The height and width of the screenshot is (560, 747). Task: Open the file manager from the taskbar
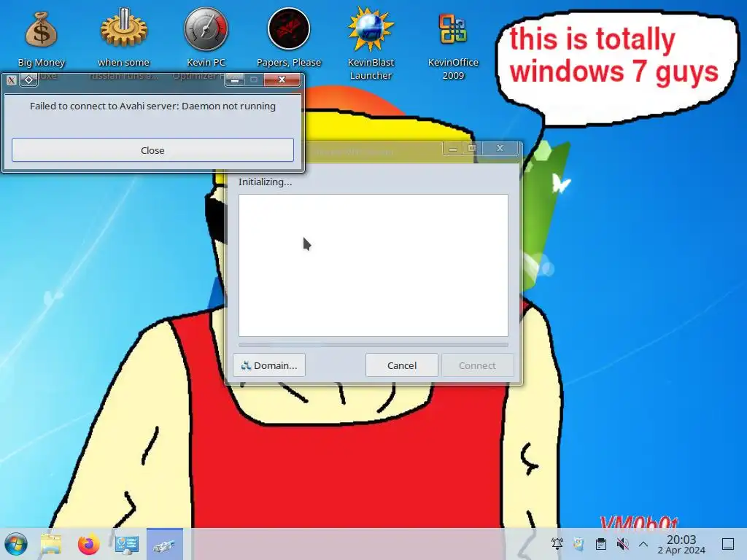coord(51,544)
